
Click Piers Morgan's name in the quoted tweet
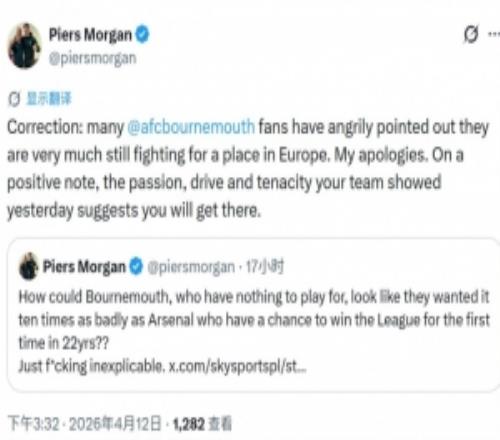coord(84,266)
